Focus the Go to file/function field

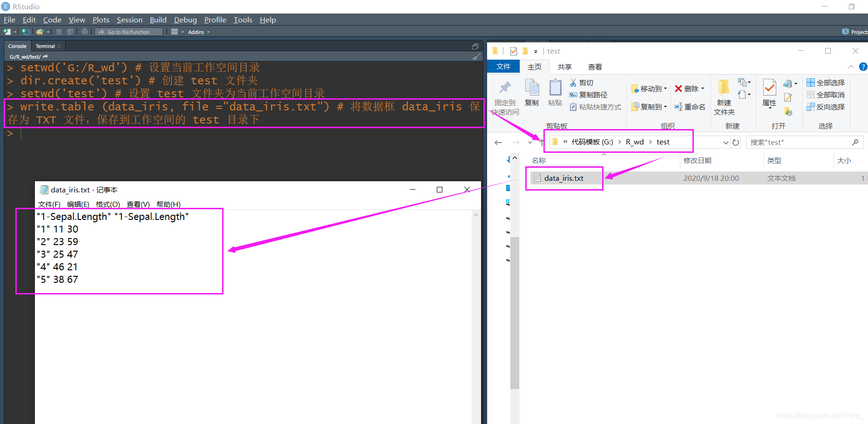129,32
